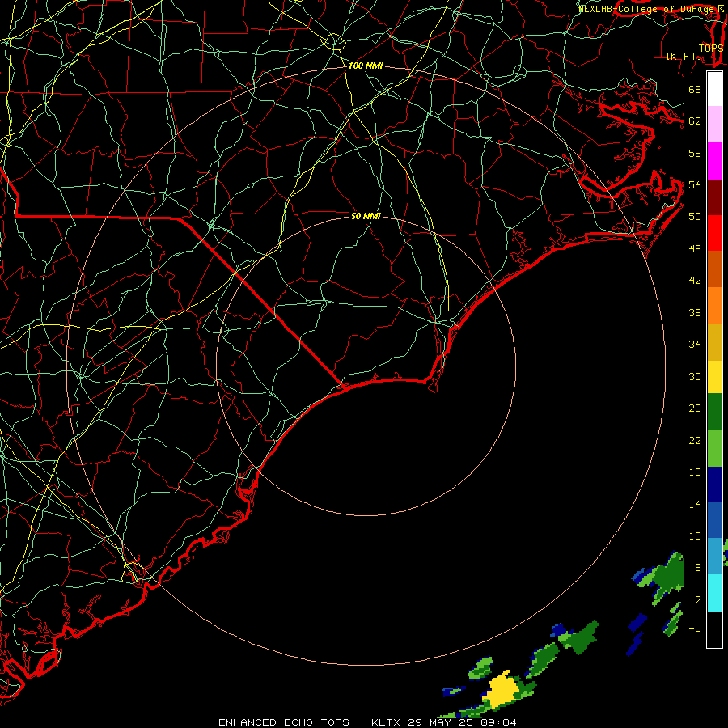Select the bright yellow legend swatch
This screenshot has height=728, width=728.
(714, 377)
